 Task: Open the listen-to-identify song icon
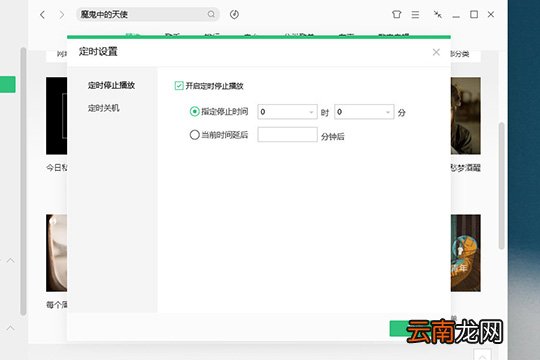(x=234, y=14)
